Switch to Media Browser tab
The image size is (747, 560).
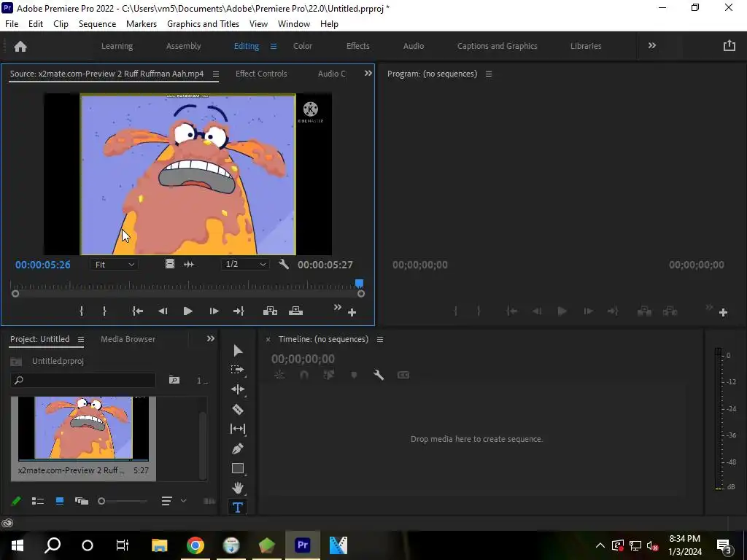pos(128,339)
